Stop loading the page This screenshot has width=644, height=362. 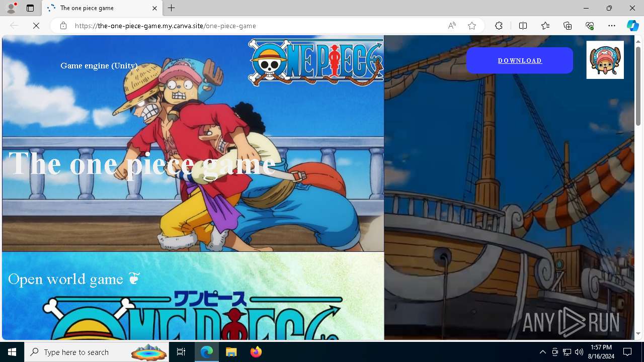point(36,26)
